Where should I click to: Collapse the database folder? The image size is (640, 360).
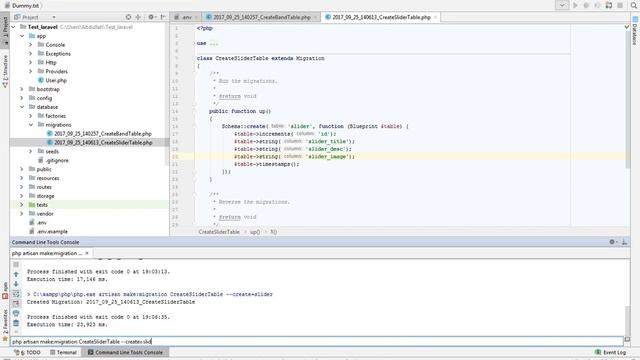click(22, 107)
